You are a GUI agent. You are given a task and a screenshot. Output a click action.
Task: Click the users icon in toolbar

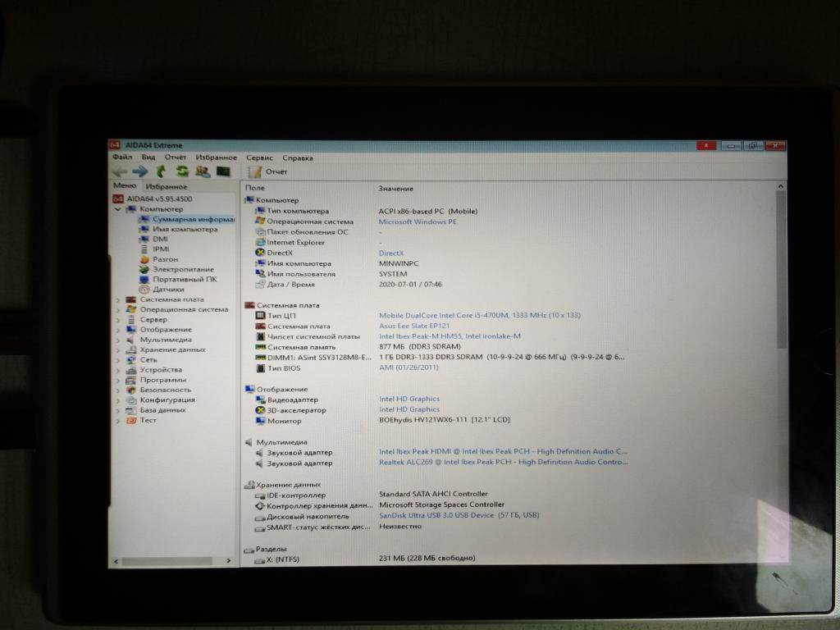(x=203, y=171)
